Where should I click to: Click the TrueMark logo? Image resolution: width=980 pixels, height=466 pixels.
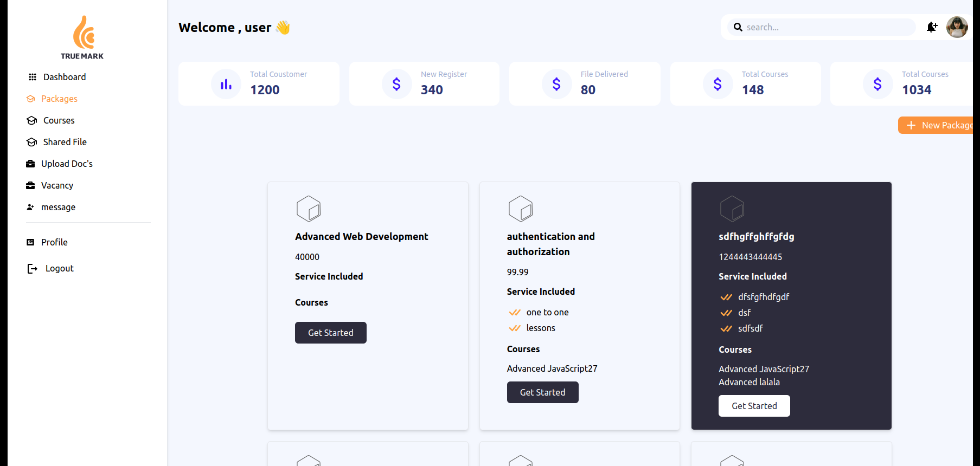[x=82, y=37]
